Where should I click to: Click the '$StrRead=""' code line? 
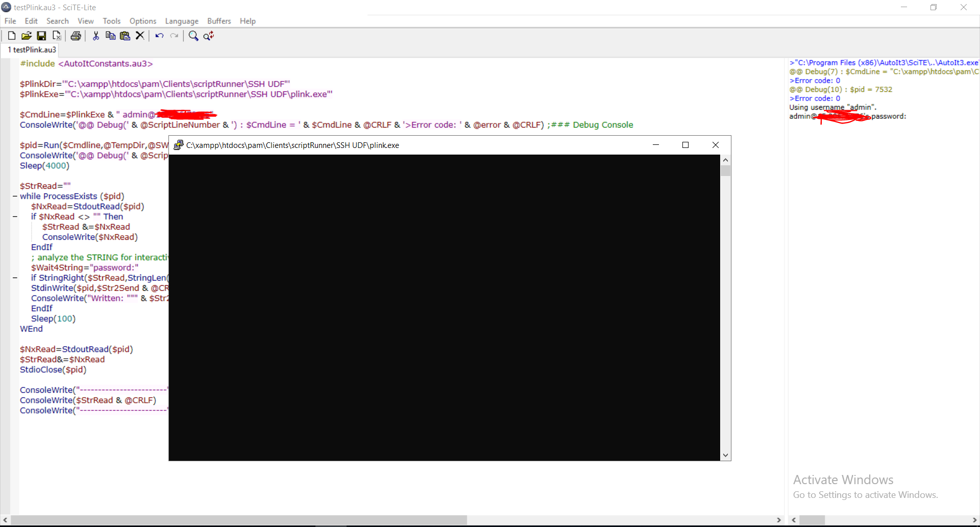(x=45, y=186)
